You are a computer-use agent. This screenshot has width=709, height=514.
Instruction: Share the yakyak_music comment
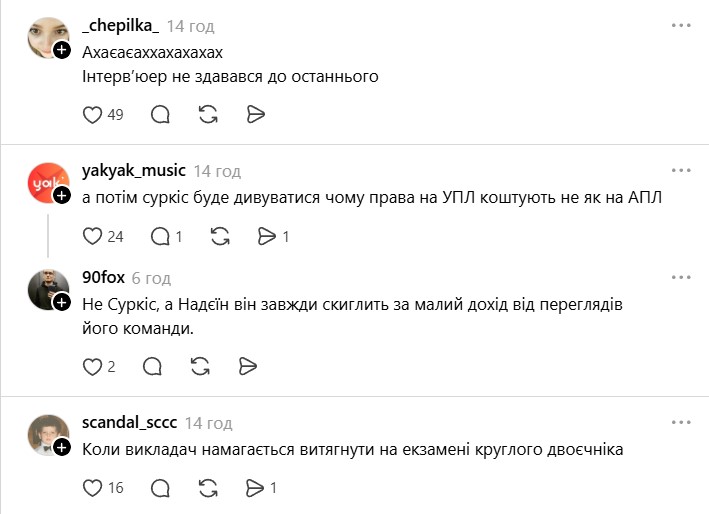click(268, 237)
